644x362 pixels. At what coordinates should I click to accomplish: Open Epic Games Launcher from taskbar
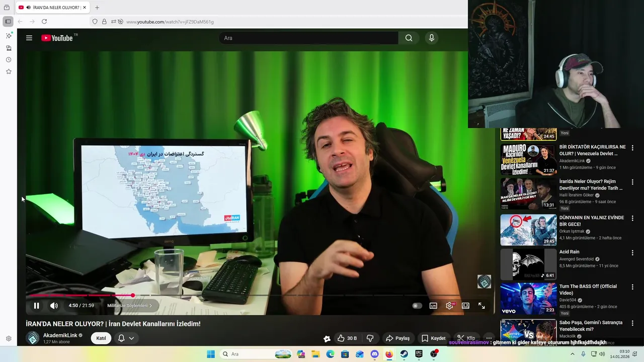pyautogui.click(x=419, y=354)
